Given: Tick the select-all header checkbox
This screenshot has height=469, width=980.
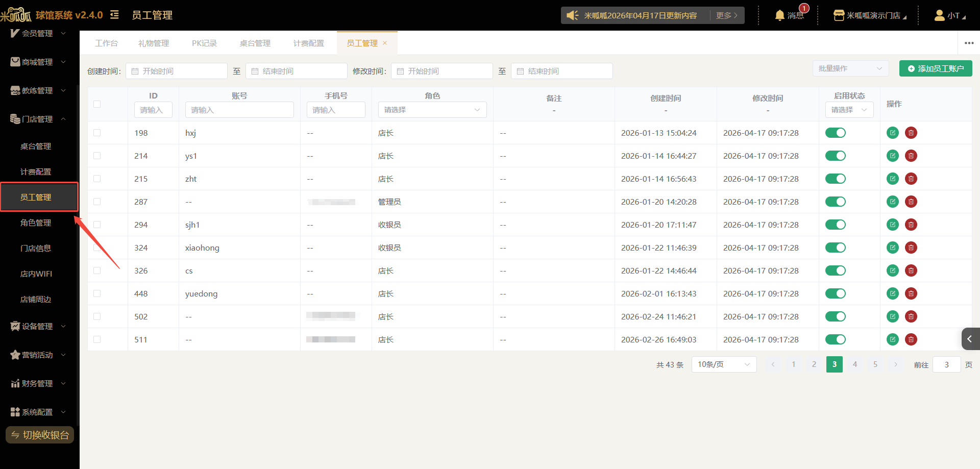Looking at the screenshot, I should click(97, 104).
